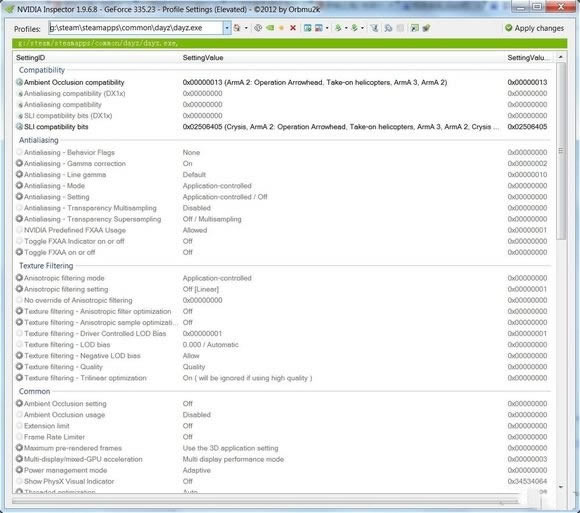This screenshot has width=580, height=513.
Task: Click the red X delete profile icon
Action: (293, 28)
